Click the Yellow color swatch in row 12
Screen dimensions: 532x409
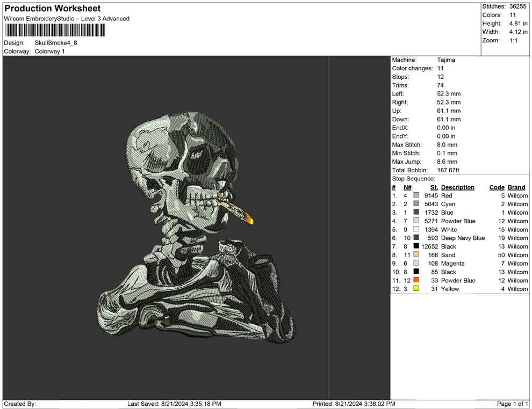point(416,288)
